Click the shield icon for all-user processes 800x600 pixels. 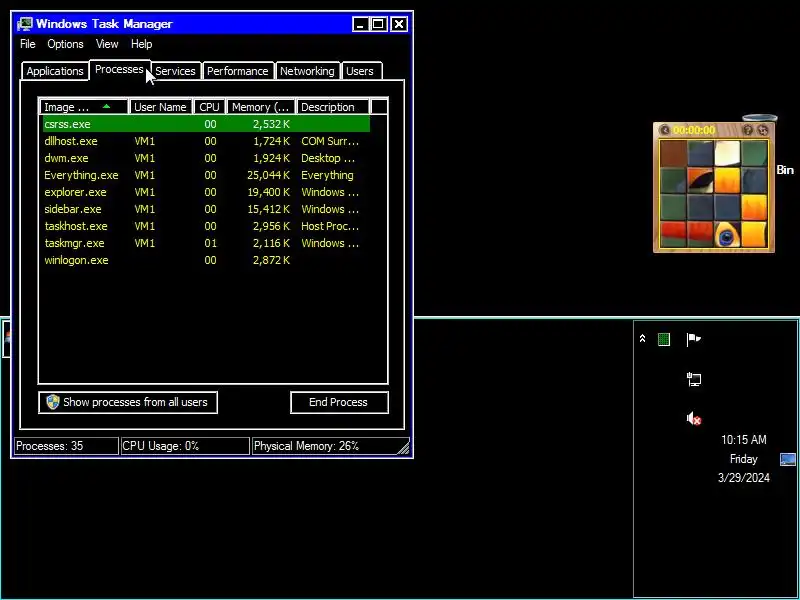click(53, 402)
